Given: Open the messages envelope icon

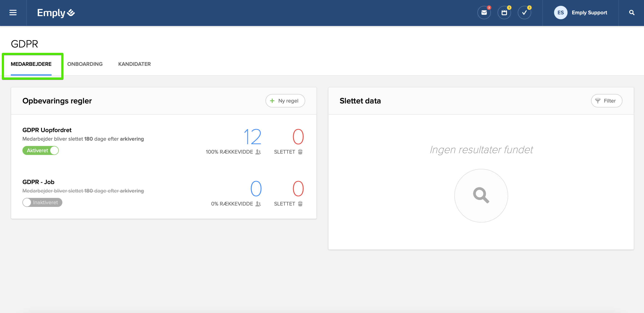Looking at the screenshot, I should [x=484, y=13].
